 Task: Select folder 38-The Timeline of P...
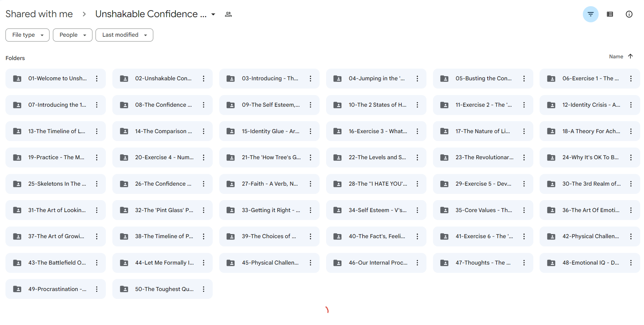click(x=163, y=236)
